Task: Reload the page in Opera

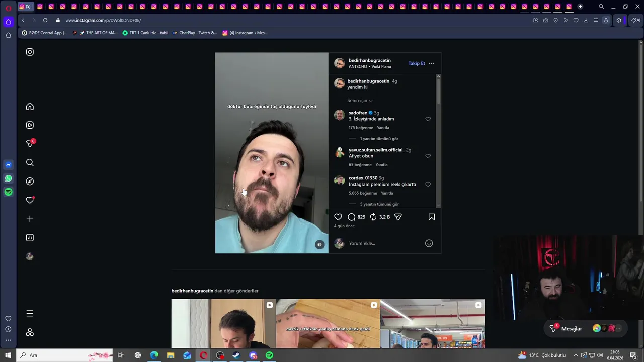Action: (x=45, y=20)
